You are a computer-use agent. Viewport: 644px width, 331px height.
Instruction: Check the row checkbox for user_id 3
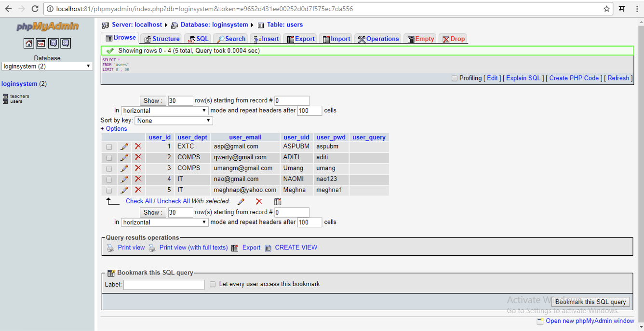click(x=109, y=168)
